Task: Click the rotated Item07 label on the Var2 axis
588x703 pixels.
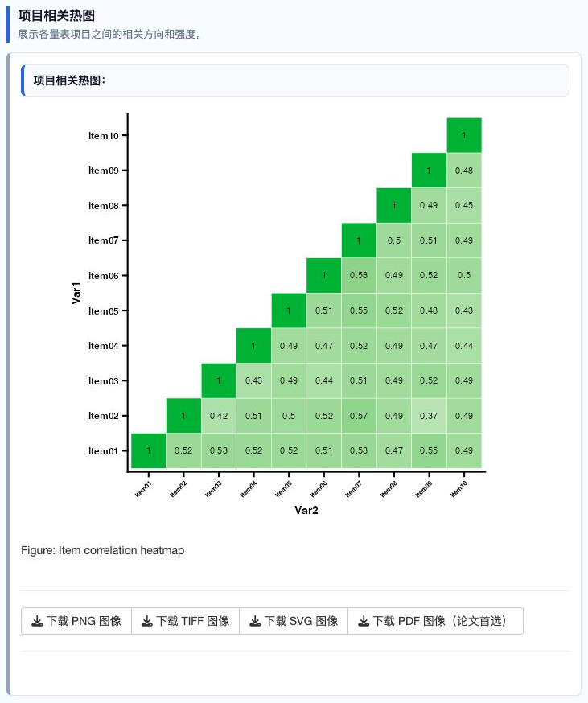Action: coord(353,489)
